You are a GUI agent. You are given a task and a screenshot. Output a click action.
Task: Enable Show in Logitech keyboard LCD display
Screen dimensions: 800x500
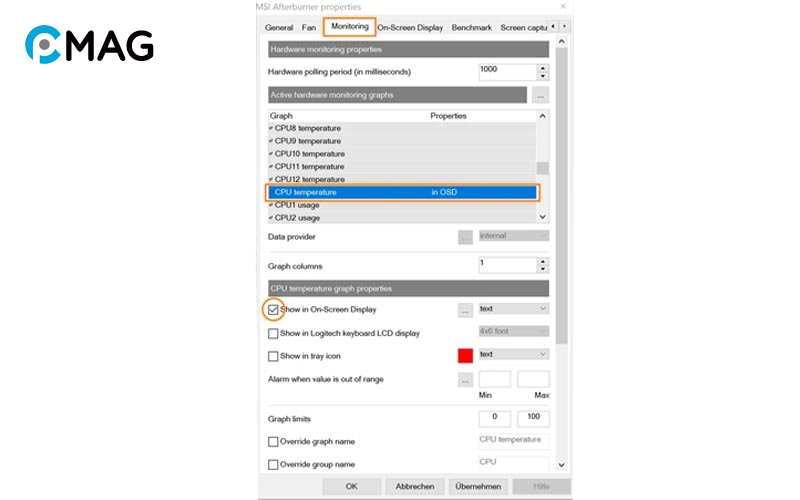273,333
